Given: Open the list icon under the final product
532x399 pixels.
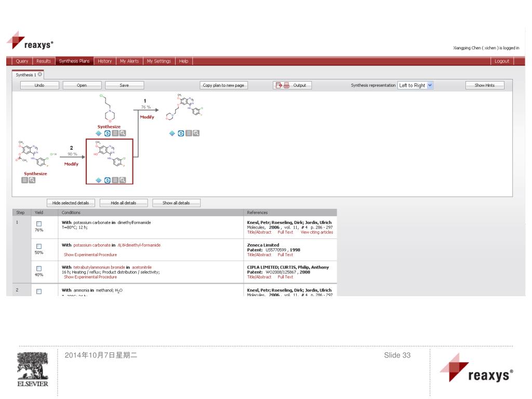Looking at the screenshot, I should coord(189,134).
